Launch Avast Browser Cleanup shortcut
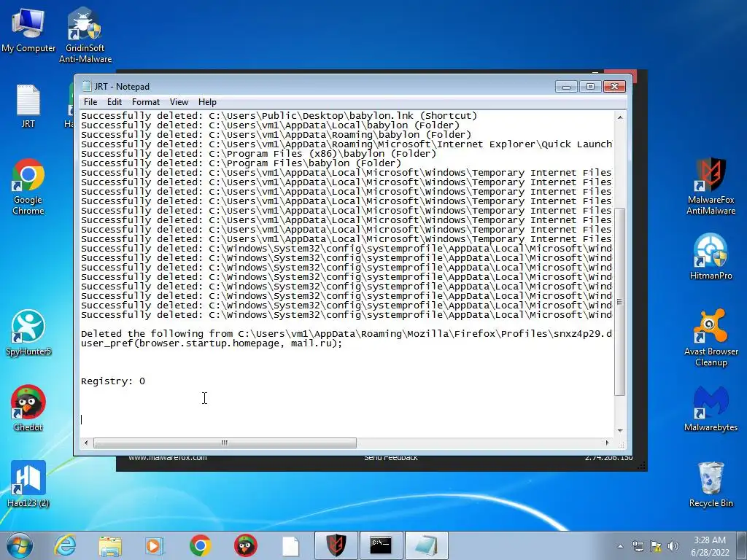The image size is (747, 560). [x=711, y=338]
